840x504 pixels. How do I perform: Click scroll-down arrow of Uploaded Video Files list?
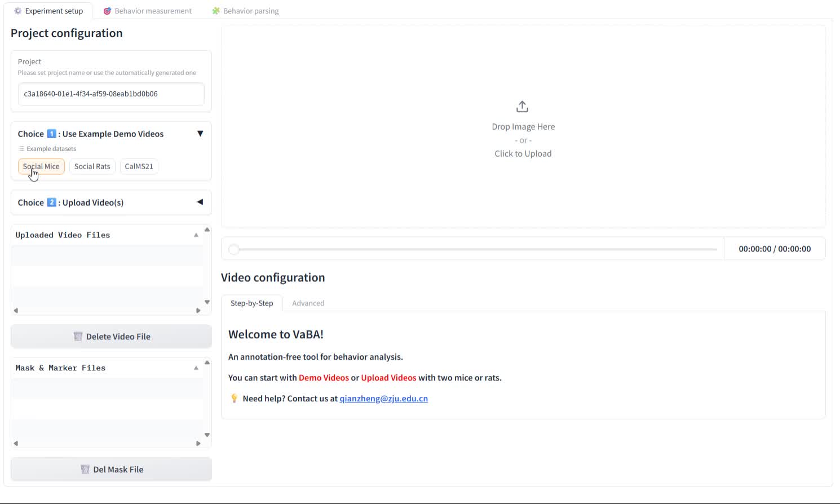[207, 302]
